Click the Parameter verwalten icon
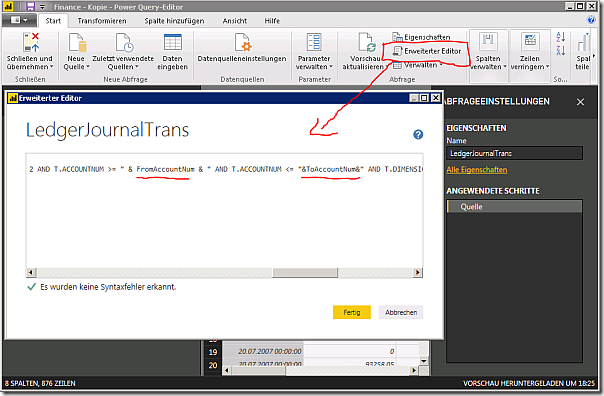The image size is (604, 396). [314, 42]
